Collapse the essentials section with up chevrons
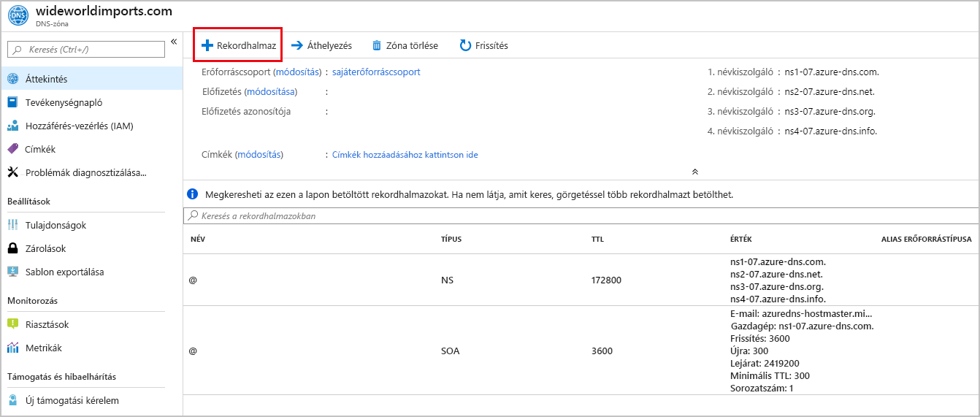 tap(694, 171)
